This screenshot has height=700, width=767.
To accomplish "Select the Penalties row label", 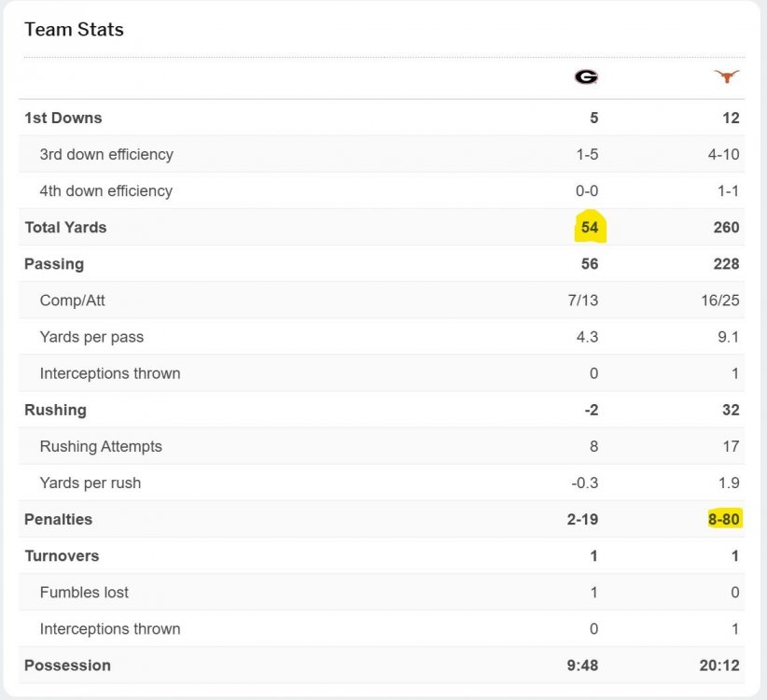I will pyautogui.click(x=59, y=519).
